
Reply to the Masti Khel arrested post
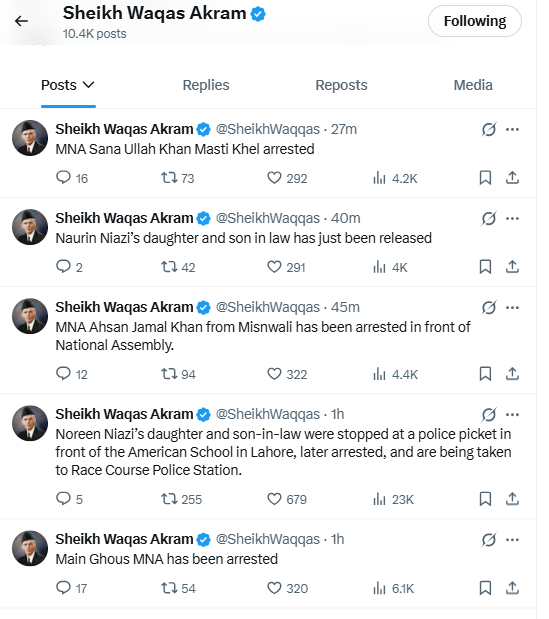pyautogui.click(x=63, y=178)
